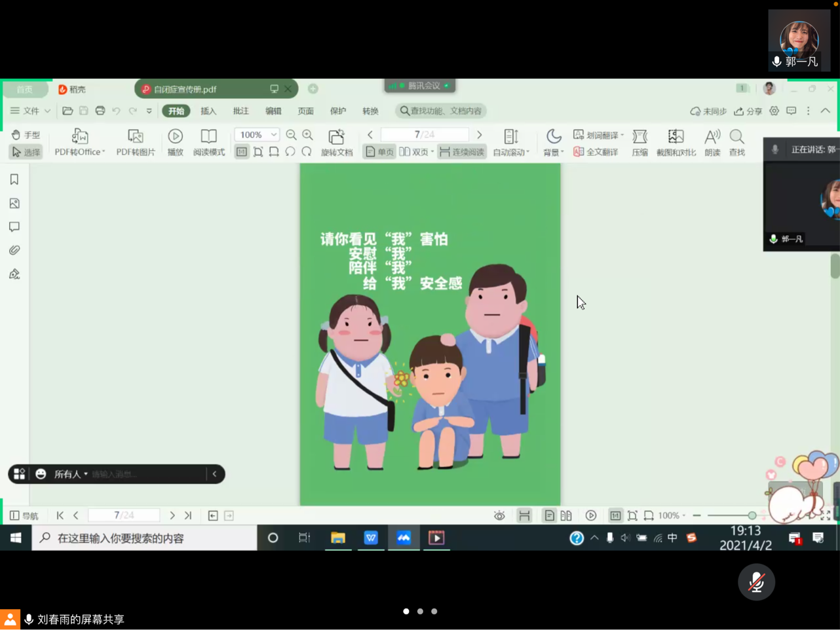Image resolution: width=840 pixels, height=630 pixels.
Task: Click the 分享 share button
Action: tap(748, 111)
